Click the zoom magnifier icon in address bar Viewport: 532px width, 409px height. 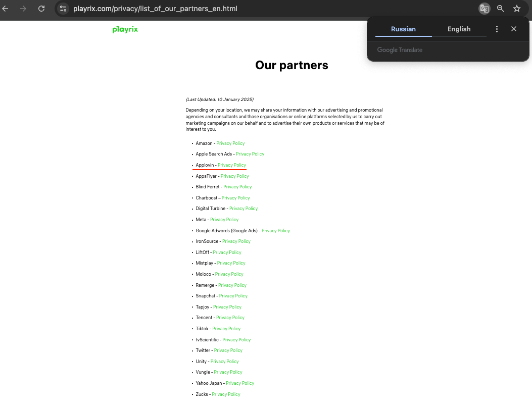(x=501, y=9)
